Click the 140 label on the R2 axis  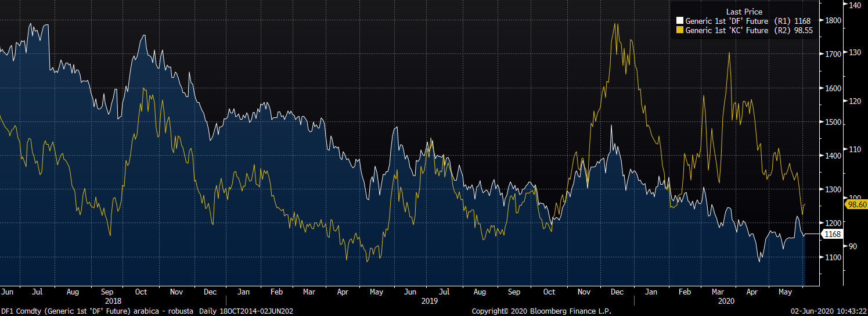click(x=855, y=5)
